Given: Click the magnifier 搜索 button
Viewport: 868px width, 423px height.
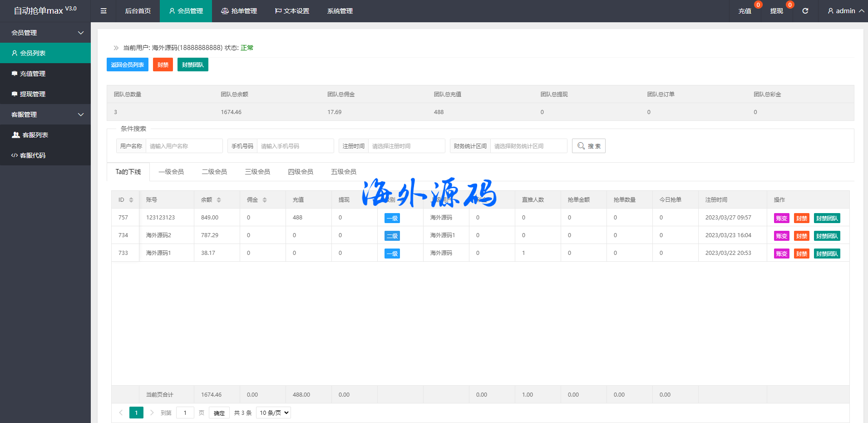Looking at the screenshot, I should tap(588, 146).
